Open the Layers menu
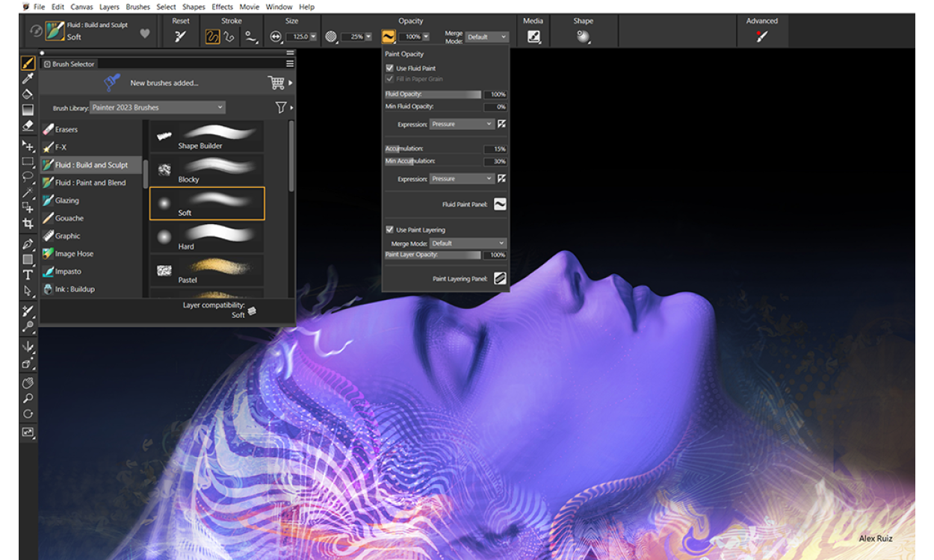The height and width of the screenshot is (560, 934). [x=109, y=7]
